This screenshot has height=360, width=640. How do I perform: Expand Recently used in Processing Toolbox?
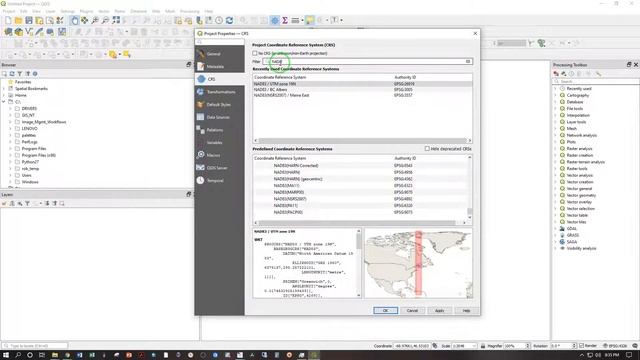(x=556, y=89)
